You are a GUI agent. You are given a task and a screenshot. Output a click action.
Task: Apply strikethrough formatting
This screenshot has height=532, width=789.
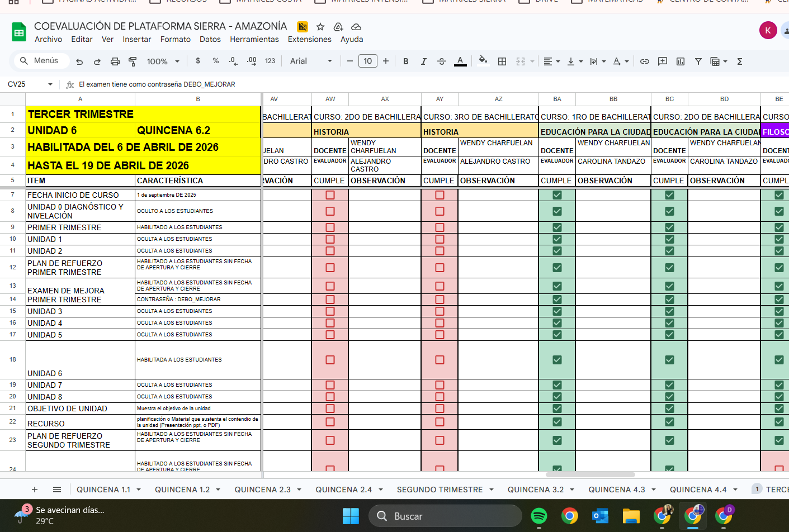(441, 61)
